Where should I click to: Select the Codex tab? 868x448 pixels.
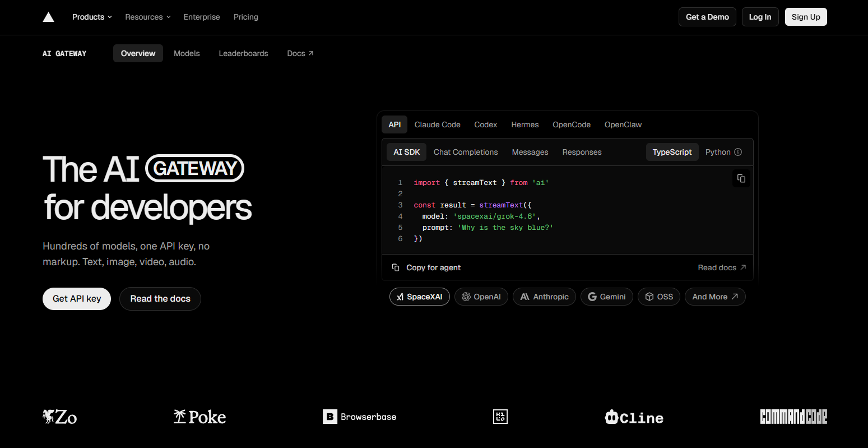coord(485,124)
